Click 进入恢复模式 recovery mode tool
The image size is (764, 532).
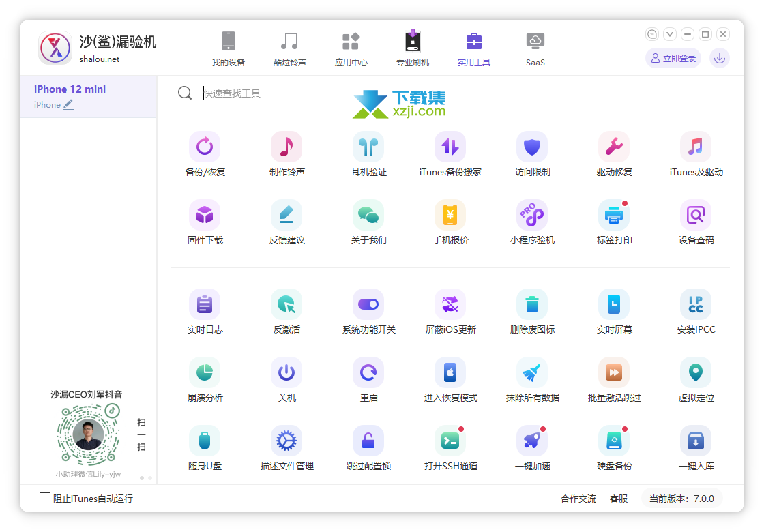(x=450, y=372)
